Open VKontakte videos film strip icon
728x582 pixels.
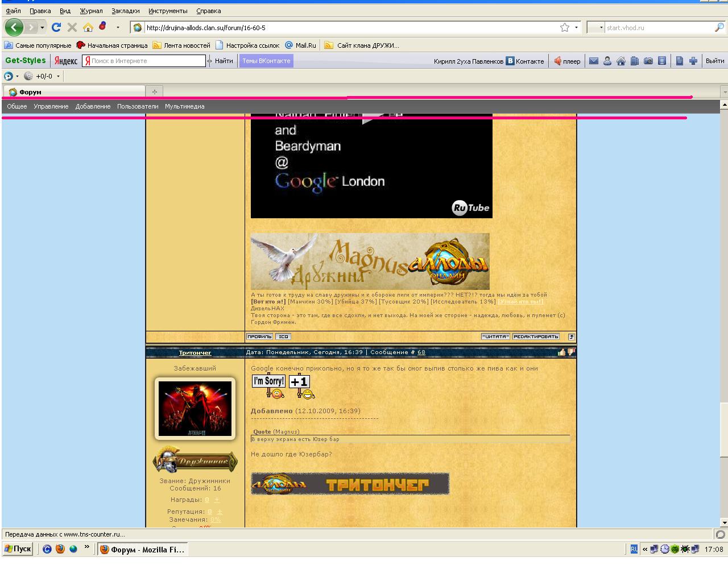coord(662,61)
